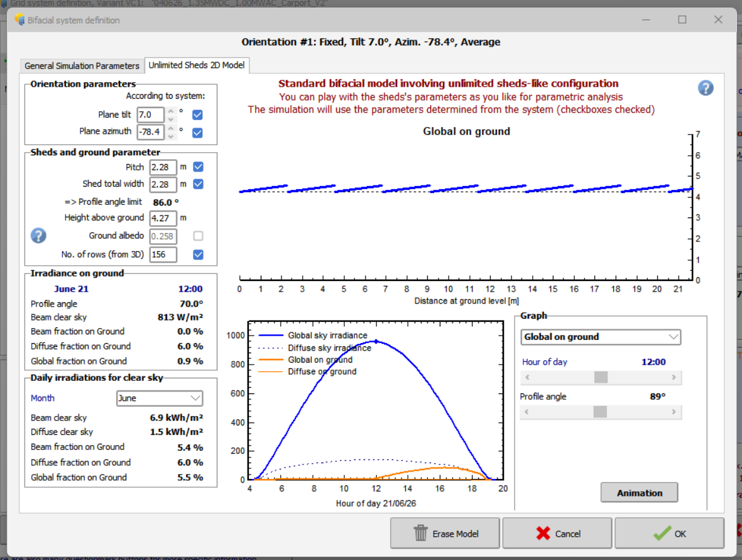Decrease Plane azimuth with the down arrow

[171, 136]
